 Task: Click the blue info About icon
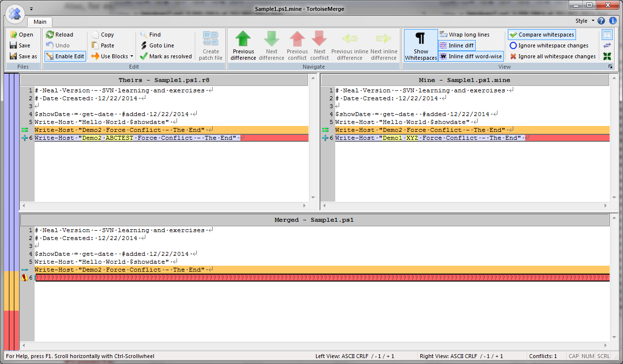613,21
